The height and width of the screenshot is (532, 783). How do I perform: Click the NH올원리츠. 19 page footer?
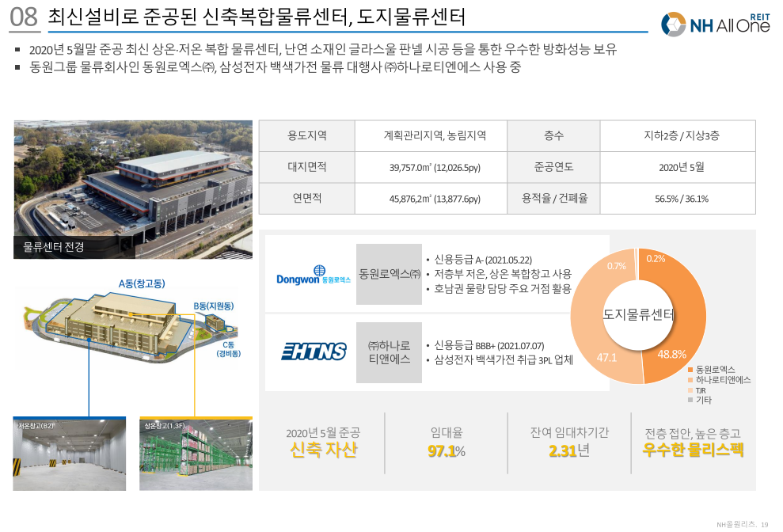[742, 525]
